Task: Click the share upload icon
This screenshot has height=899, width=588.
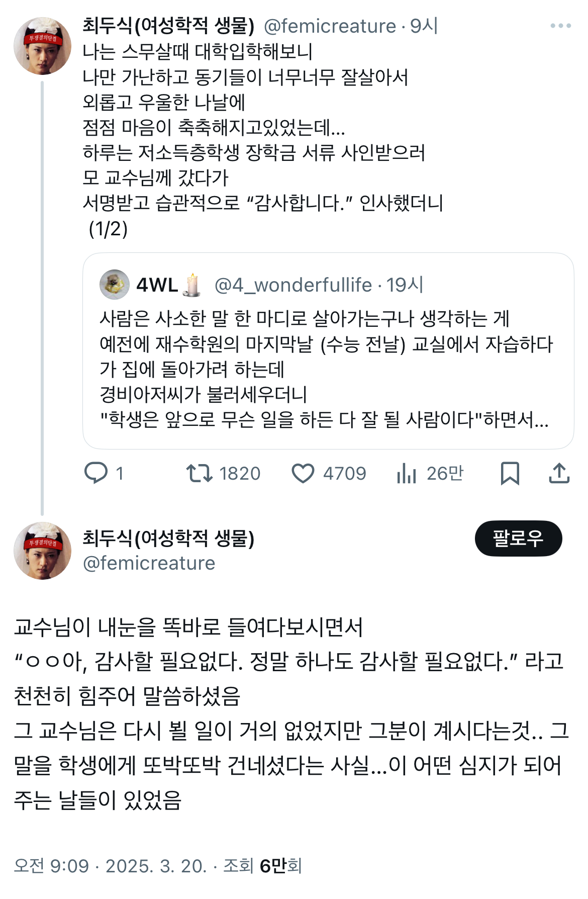Action: [x=559, y=473]
